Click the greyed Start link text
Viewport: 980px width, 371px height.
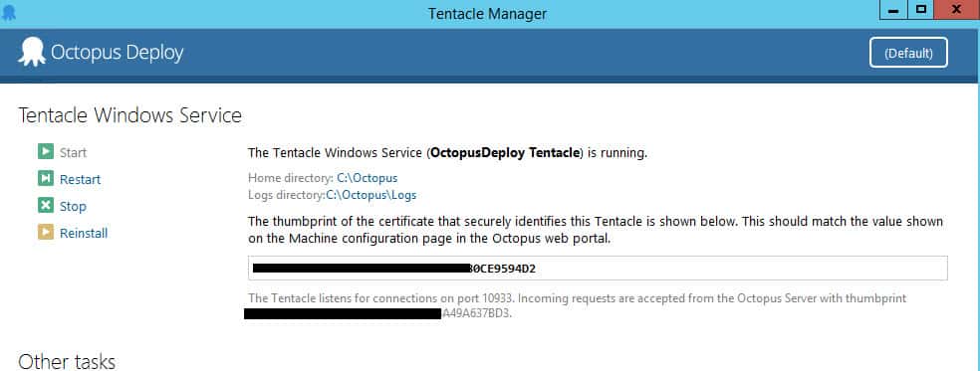(73, 152)
